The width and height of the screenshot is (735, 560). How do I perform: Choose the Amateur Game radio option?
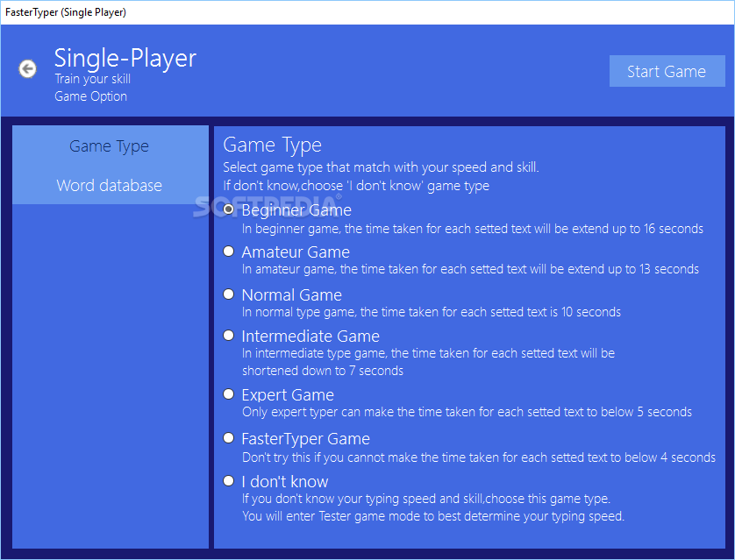click(229, 252)
